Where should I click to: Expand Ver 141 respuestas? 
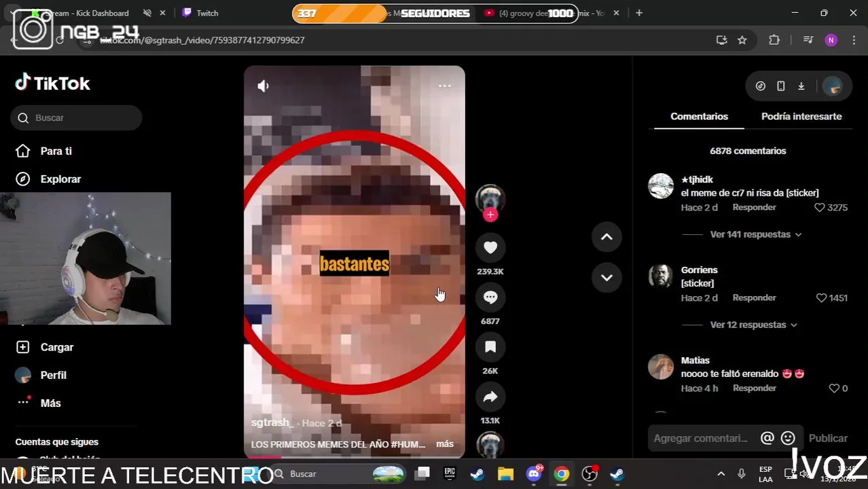[755, 234]
